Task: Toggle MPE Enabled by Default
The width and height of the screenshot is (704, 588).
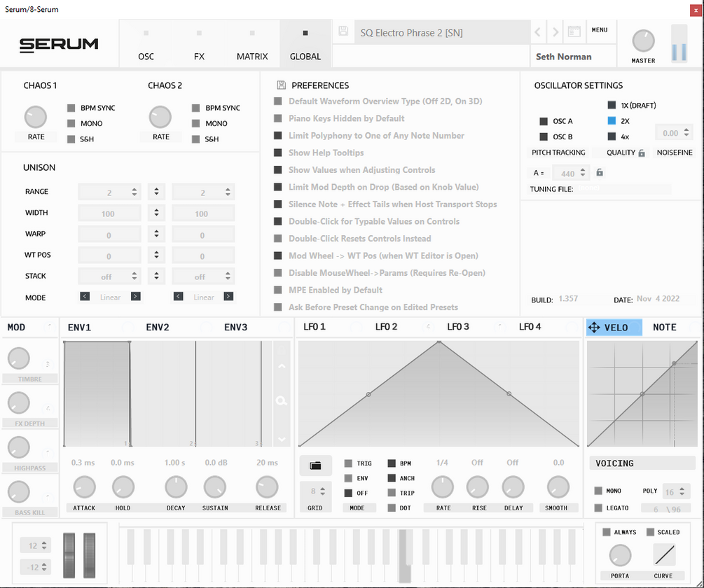Action: [278, 290]
